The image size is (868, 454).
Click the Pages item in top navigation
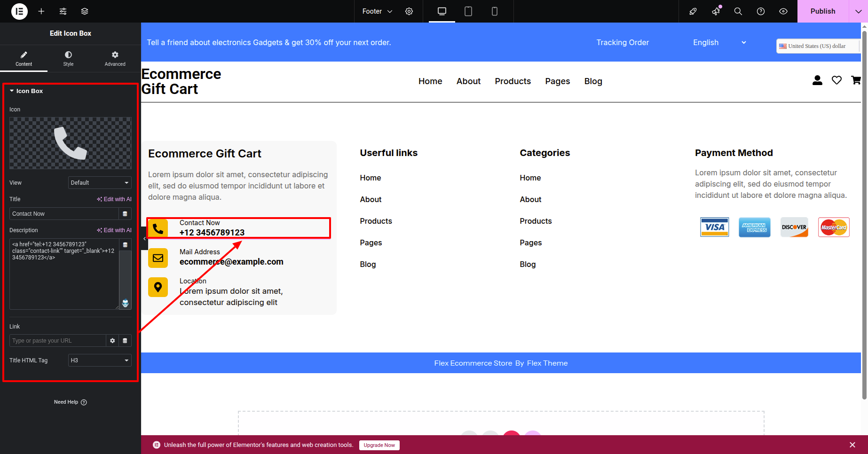click(x=557, y=81)
